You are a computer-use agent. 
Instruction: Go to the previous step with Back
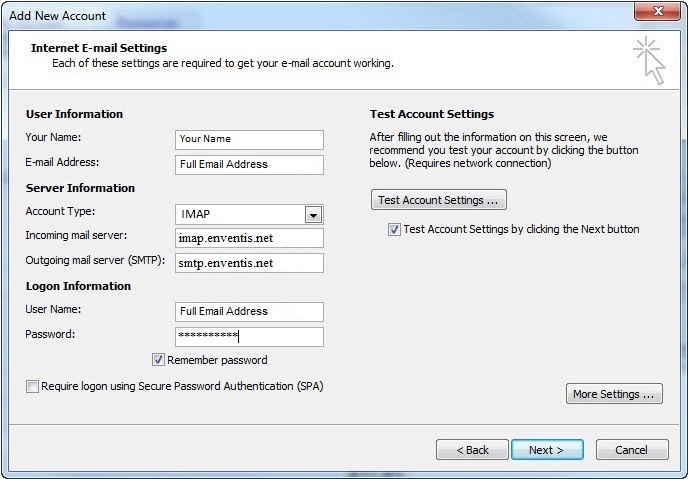472,450
